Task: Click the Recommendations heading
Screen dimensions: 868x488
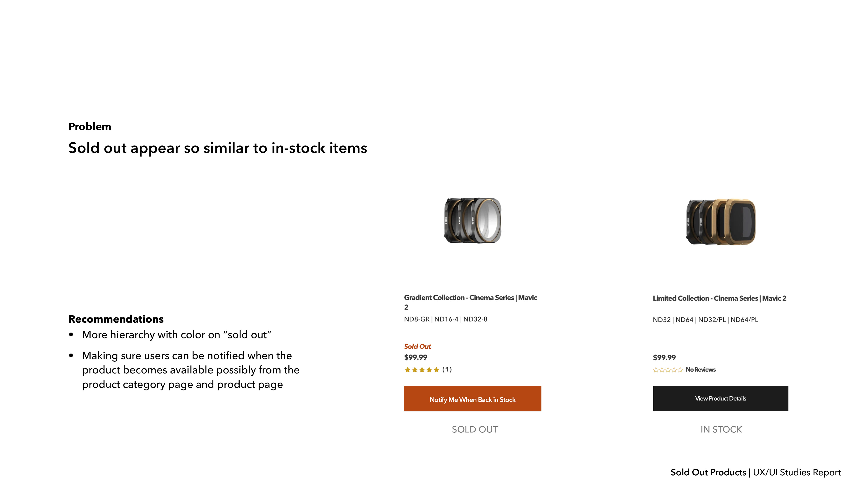Action: [116, 319]
